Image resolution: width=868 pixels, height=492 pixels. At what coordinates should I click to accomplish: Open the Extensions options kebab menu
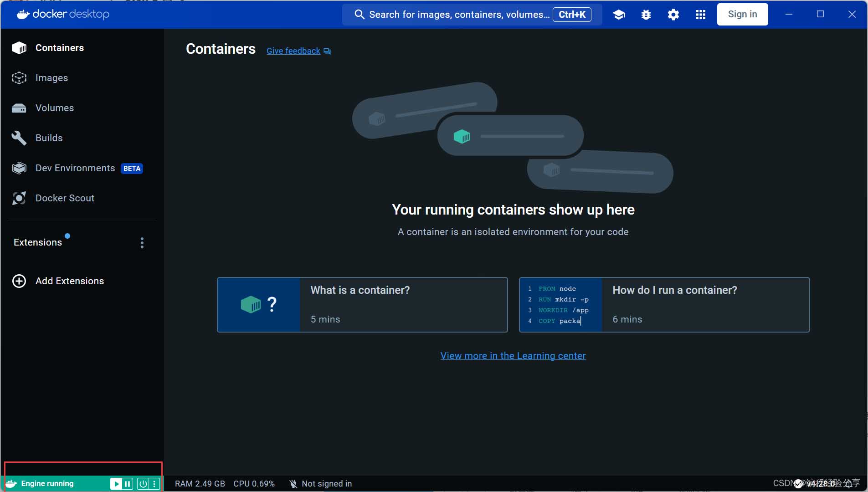[142, 242]
